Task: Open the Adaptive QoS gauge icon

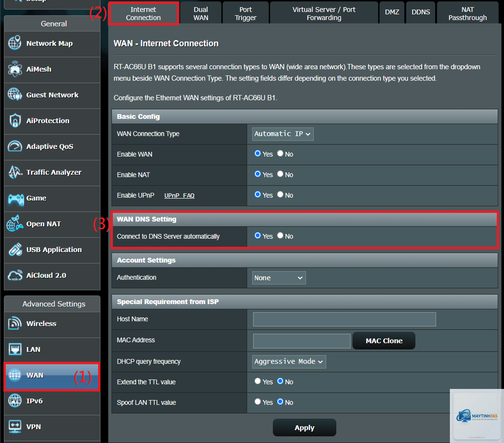Action: pyautogui.click(x=15, y=146)
